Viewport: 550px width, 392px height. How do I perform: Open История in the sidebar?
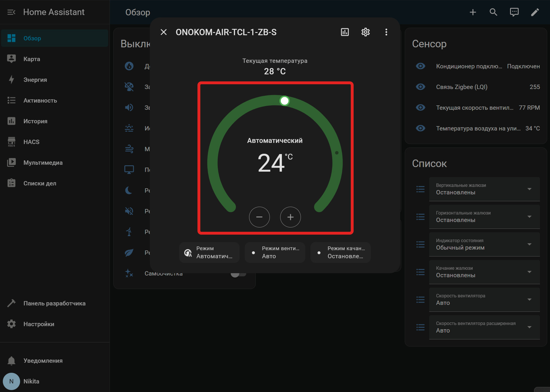coord(55,121)
